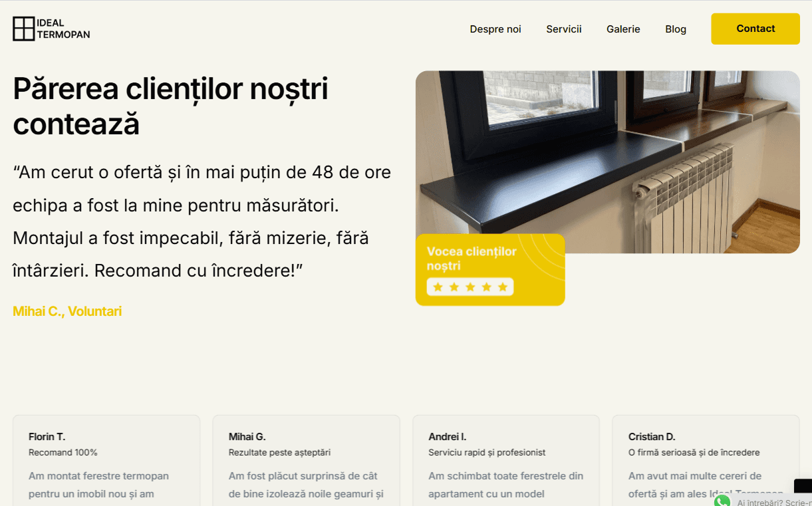
Task: Open Florin T. review card
Action: 106,460
